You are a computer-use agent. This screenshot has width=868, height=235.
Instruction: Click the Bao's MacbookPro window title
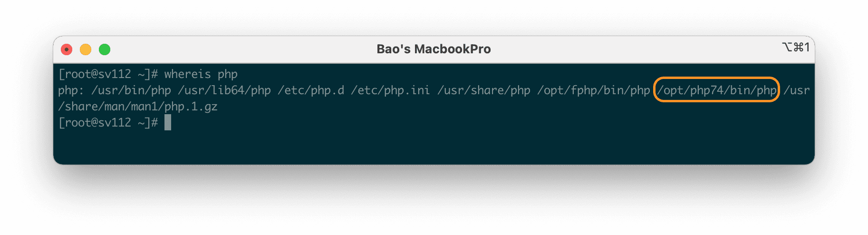[x=434, y=49]
